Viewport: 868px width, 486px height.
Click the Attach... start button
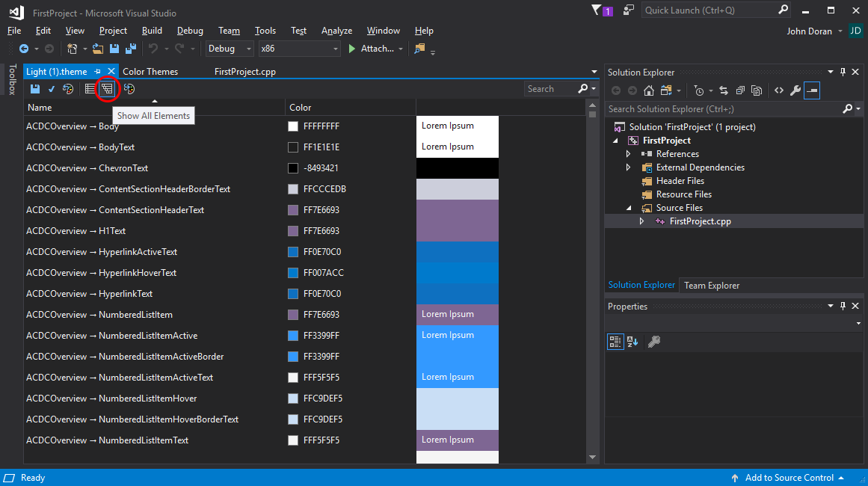click(370, 49)
